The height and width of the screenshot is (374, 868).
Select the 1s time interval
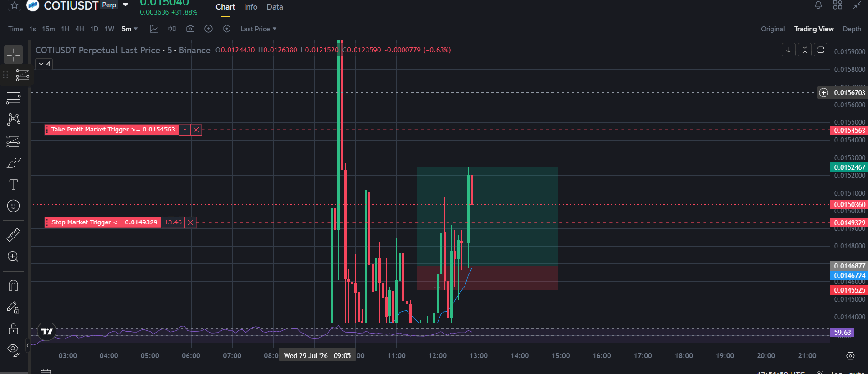tap(32, 29)
